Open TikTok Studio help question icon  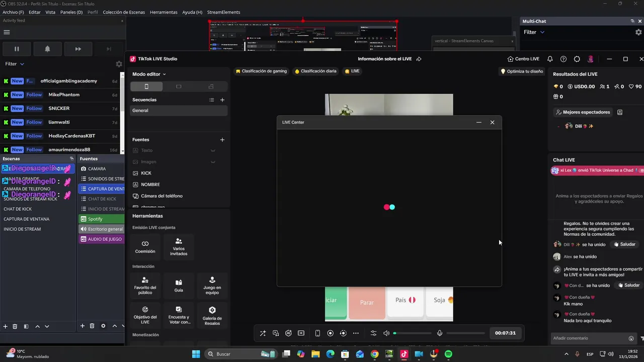pos(563,59)
